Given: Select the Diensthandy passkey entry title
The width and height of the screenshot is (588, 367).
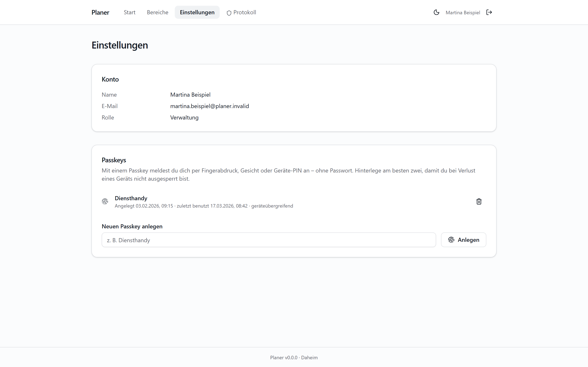Looking at the screenshot, I should pyautogui.click(x=131, y=198).
